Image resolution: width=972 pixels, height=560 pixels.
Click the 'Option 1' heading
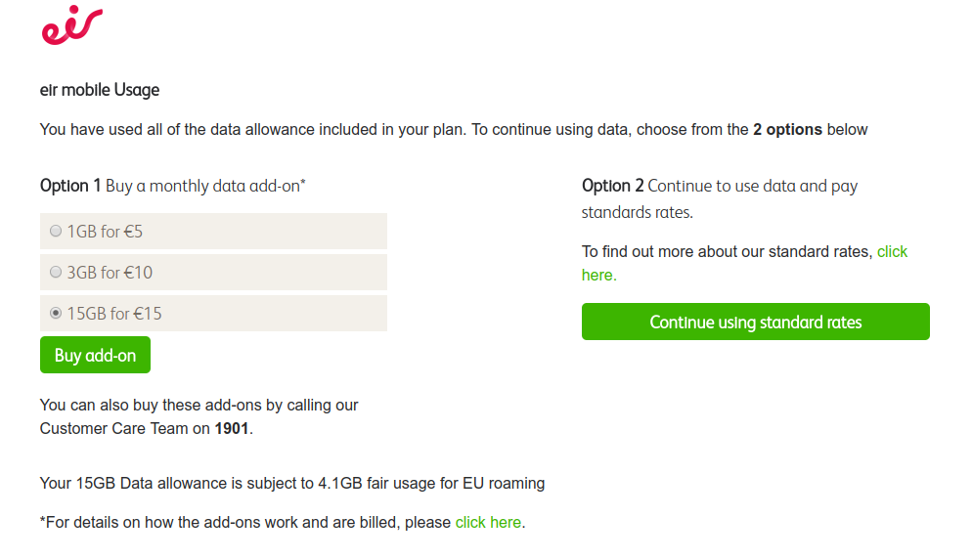coord(70,186)
